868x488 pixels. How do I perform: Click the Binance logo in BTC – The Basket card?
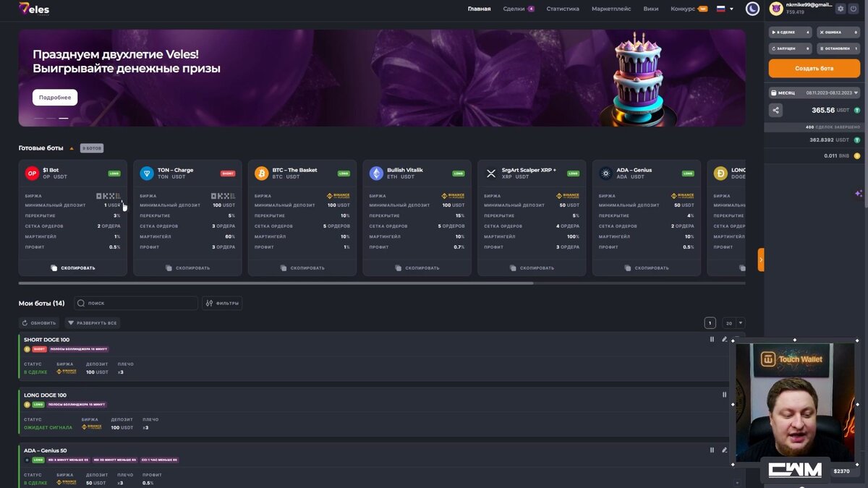[339, 196]
